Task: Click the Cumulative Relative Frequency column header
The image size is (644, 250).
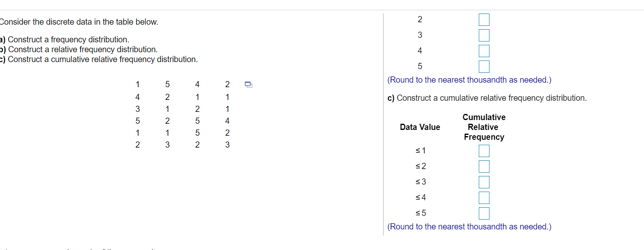Action: [484, 127]
